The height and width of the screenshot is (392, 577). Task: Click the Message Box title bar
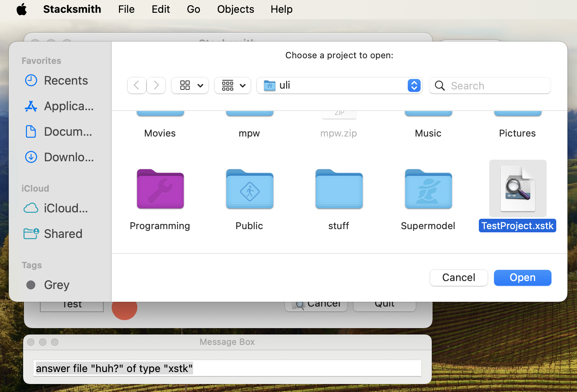(227, 342)
